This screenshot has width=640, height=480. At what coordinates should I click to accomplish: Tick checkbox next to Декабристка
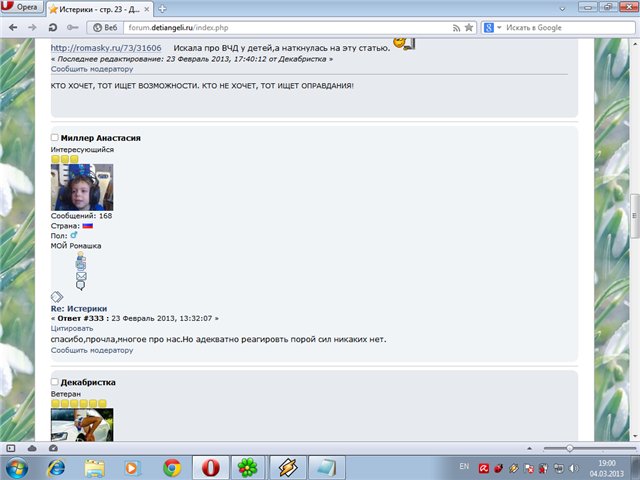(x=54, y=382)
